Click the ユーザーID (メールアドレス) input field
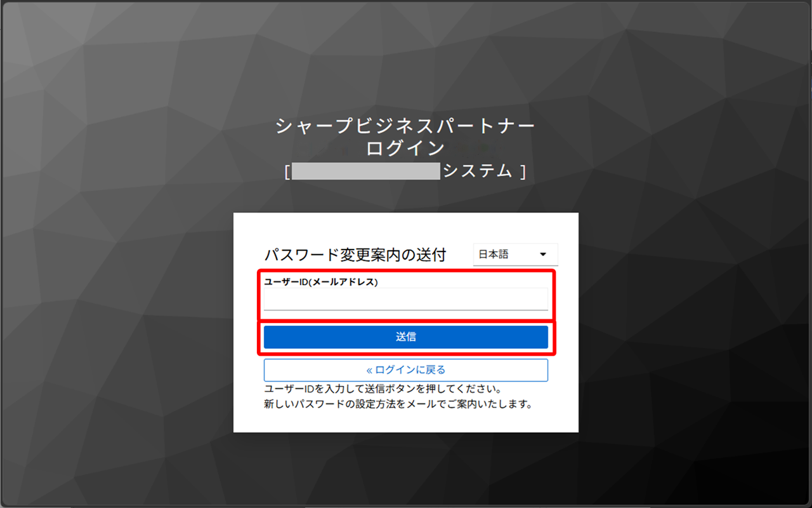Screen dimensions: 812x508 pos(406,299)
